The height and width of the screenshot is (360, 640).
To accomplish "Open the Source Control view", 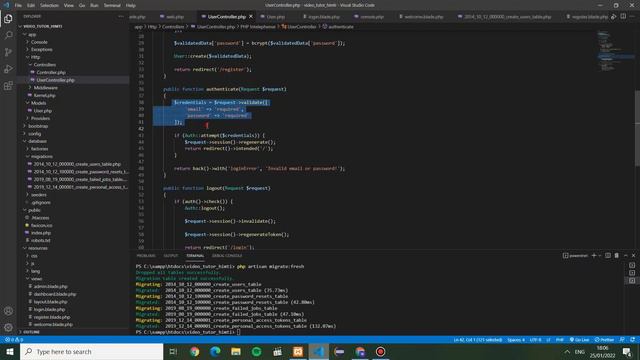I will tap(8, 52).
